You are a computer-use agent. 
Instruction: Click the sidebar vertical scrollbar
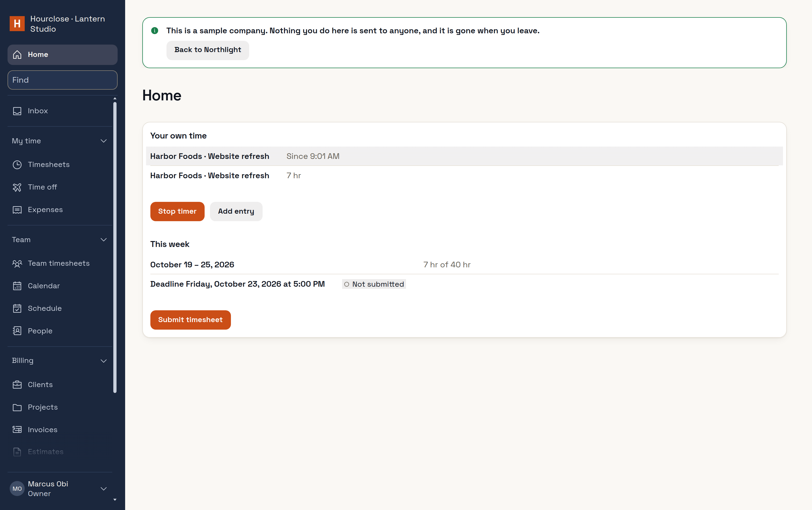click(115, 248)
